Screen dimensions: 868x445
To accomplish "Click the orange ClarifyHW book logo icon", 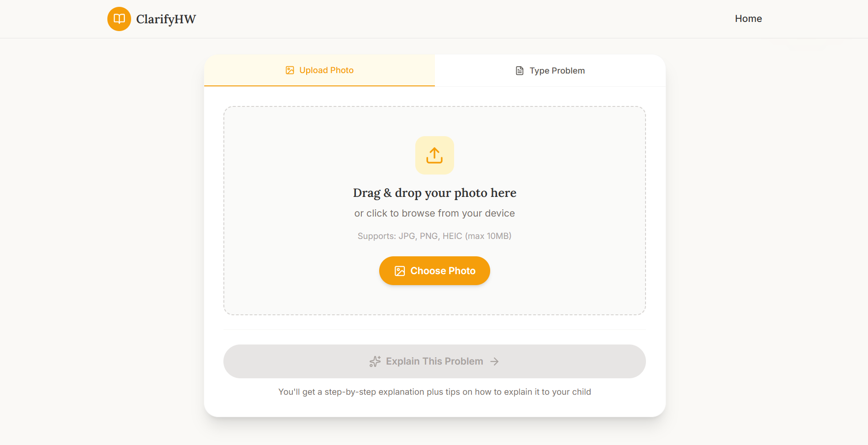I will [x=119, y=19].
